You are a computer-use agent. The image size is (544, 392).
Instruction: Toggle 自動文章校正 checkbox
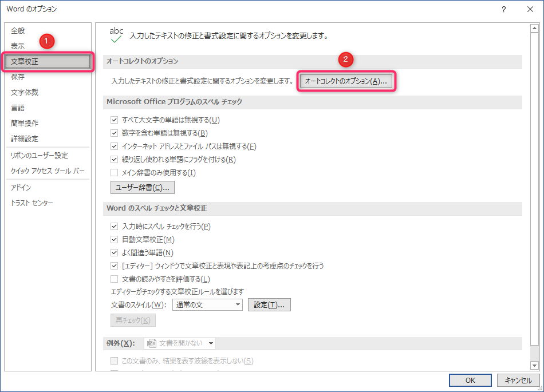coord(114,240)
